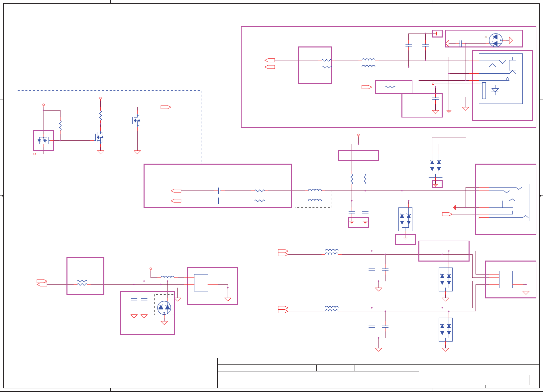The width and height of the screenshot is (543, 392).
Task: Select the upper resistor in the bottom-left boxed pair
Action: tap(82, 281)
